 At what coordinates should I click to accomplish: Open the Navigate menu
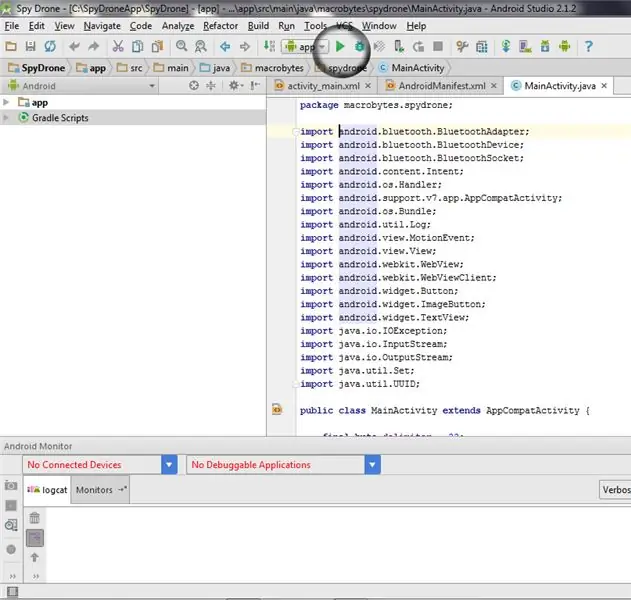tap(102, 26)
